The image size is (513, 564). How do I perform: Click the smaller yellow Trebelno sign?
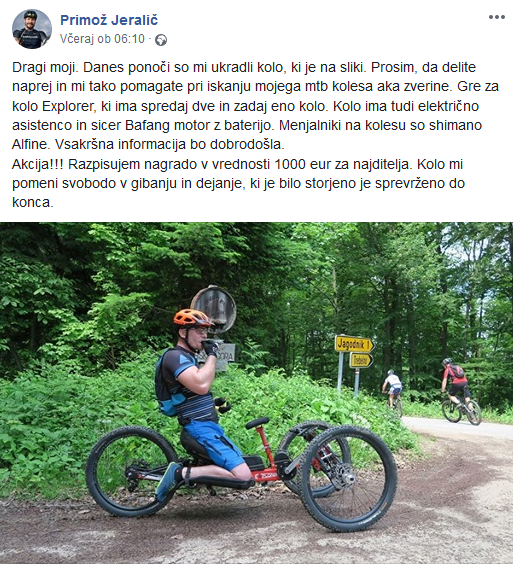(x=361, y=360)
